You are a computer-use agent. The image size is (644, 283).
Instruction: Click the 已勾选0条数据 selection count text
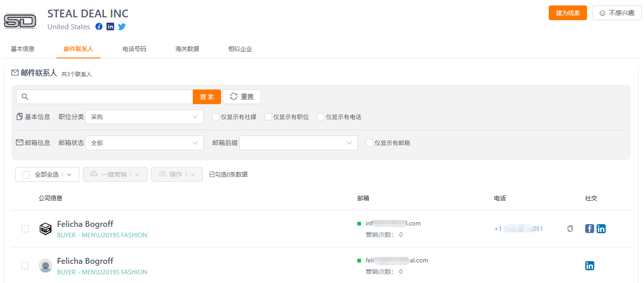(x=228, y=174)
